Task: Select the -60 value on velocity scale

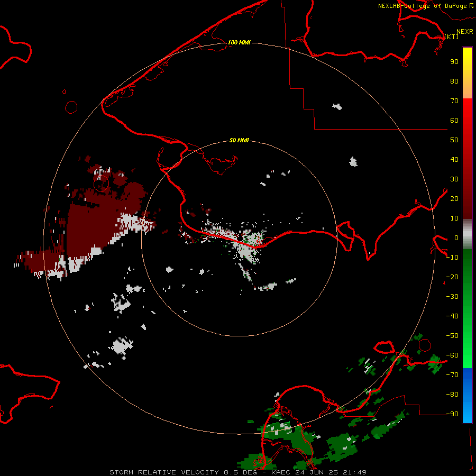Action: [452, 355]
